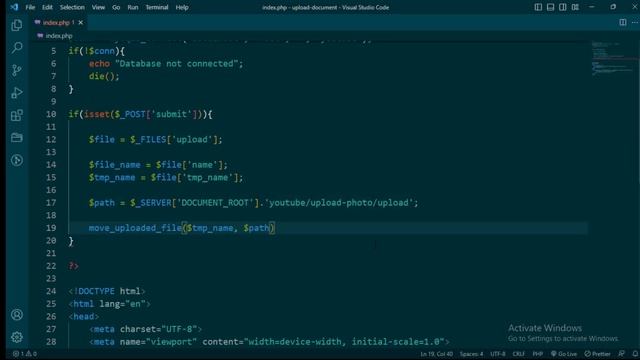
Task: Open the Go menu
Action: click(116, 7)
